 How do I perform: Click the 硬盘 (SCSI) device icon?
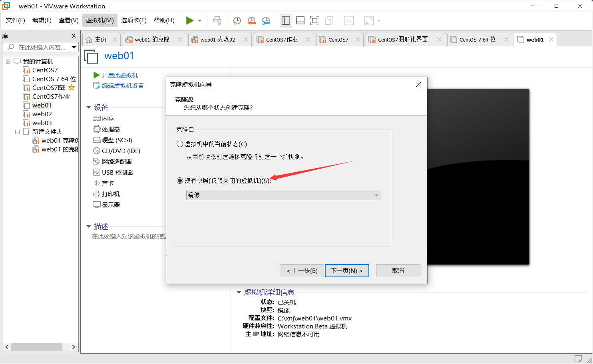(96, 140)
